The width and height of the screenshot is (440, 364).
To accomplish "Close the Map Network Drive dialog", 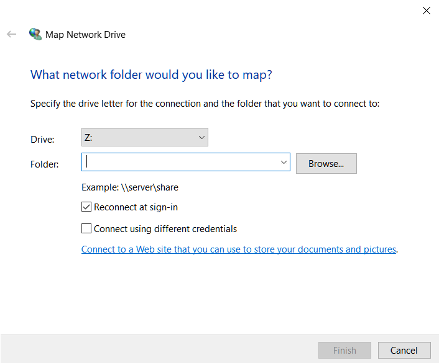I will click(x=426, y=11).
